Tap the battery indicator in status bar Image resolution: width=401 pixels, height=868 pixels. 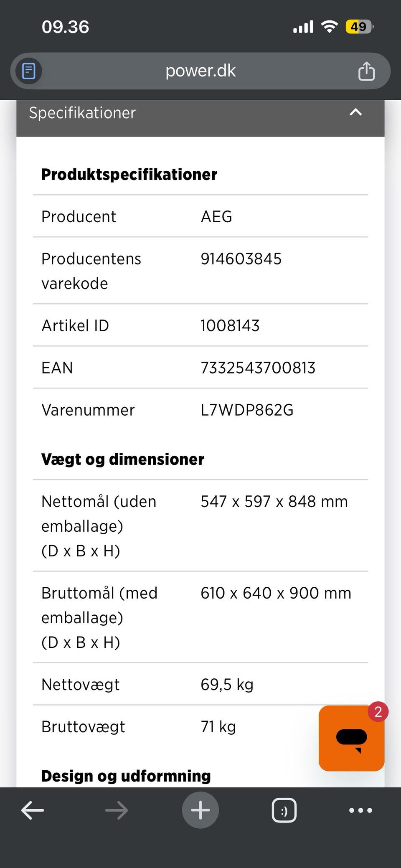pos(359,27)
